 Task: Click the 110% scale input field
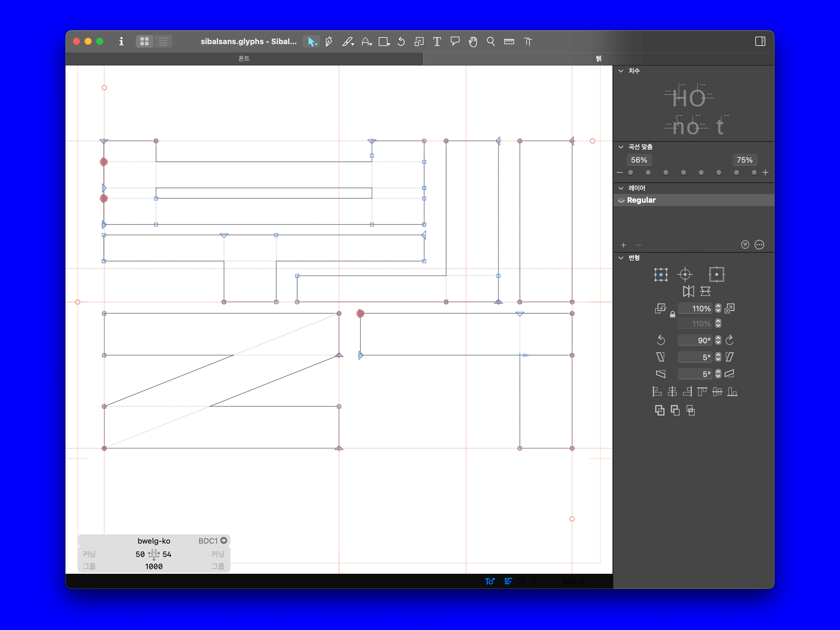tap(695, 309)
